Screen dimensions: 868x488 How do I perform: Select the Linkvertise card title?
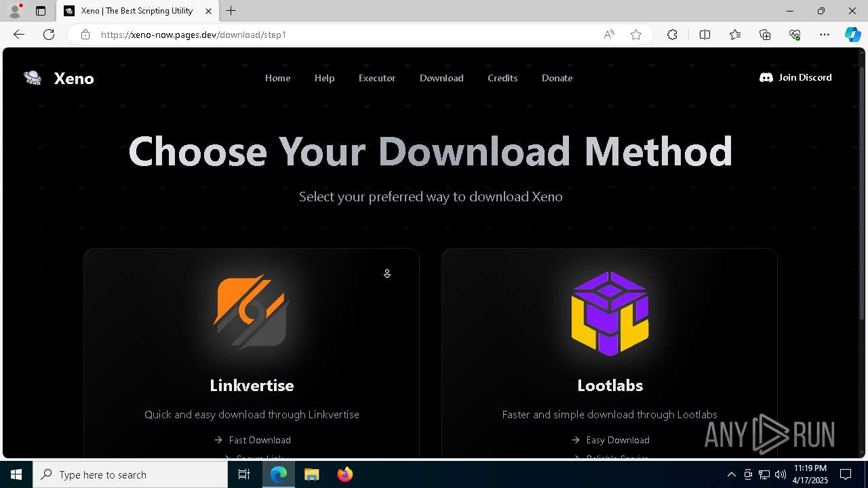pyautogui.click(x=252, y=385)
